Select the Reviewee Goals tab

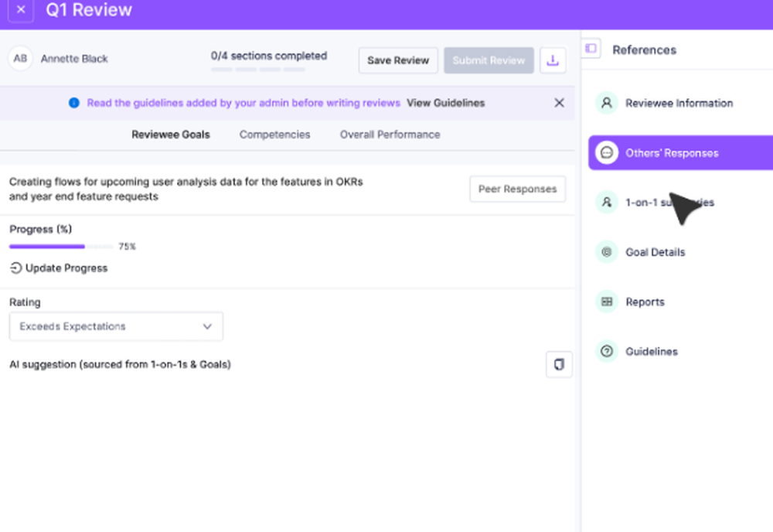pyautogui.click(x=170, y=135)
